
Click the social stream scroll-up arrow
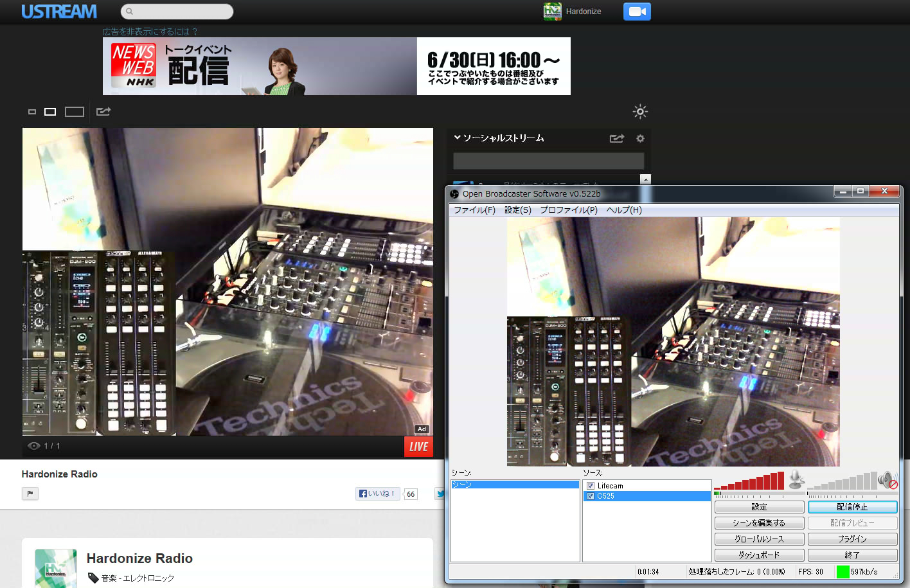click(x=646, y=179)
